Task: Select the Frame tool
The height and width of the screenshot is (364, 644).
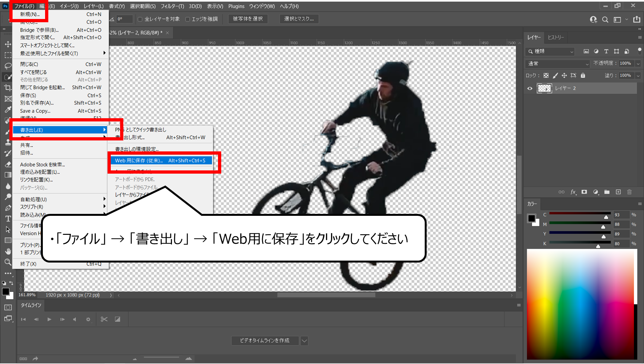Action: [8, 99]
